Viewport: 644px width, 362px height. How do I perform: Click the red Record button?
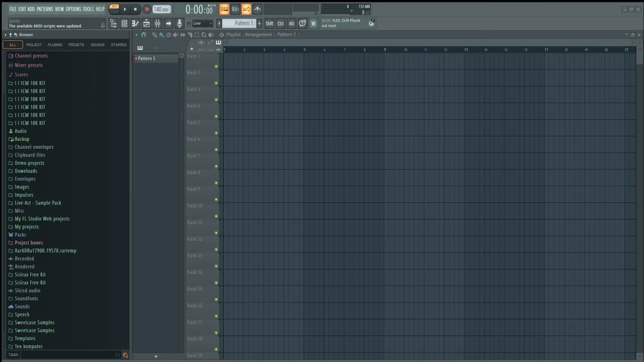(147, 9)
